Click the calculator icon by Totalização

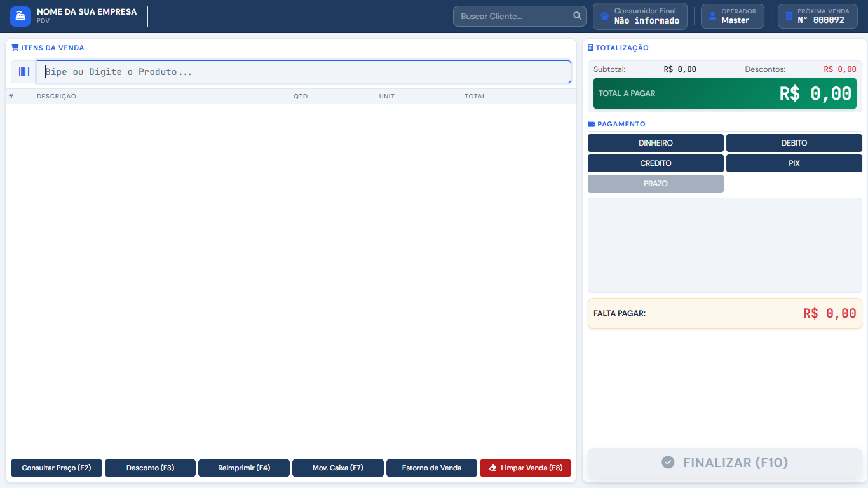[590, 48]
